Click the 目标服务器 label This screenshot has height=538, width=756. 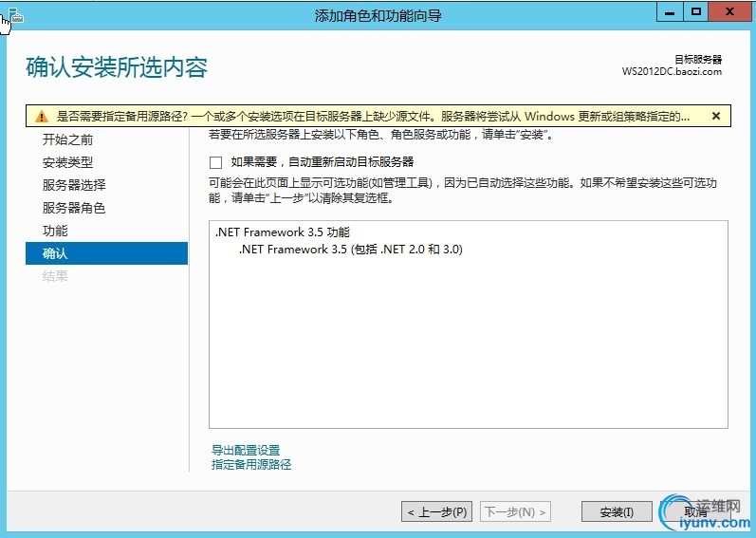click(x=697, y=59)
